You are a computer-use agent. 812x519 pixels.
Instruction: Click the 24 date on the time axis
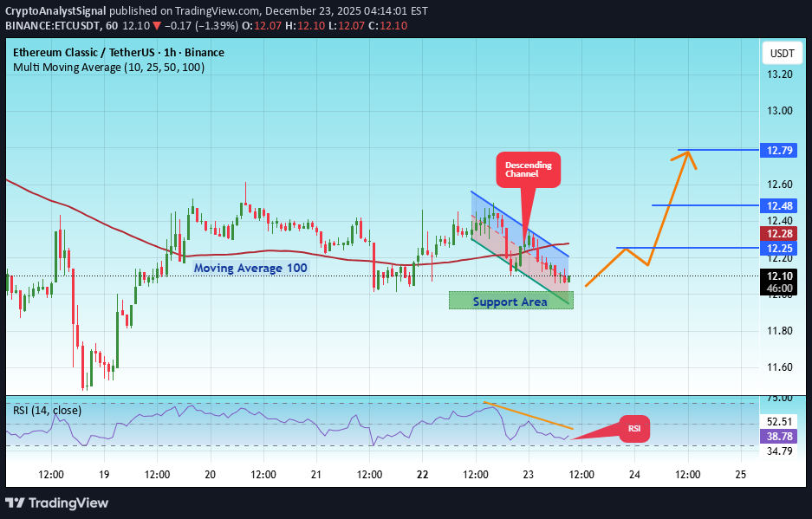634,475
